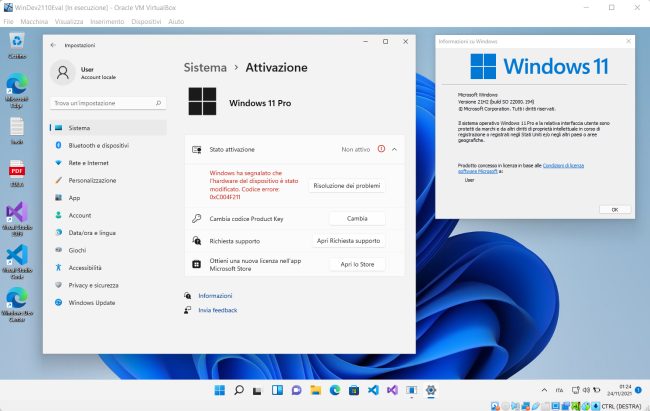Viewport: 650px width, 411px height.
Task: Select the PDF file on the desktop
Action: (17, 173)
